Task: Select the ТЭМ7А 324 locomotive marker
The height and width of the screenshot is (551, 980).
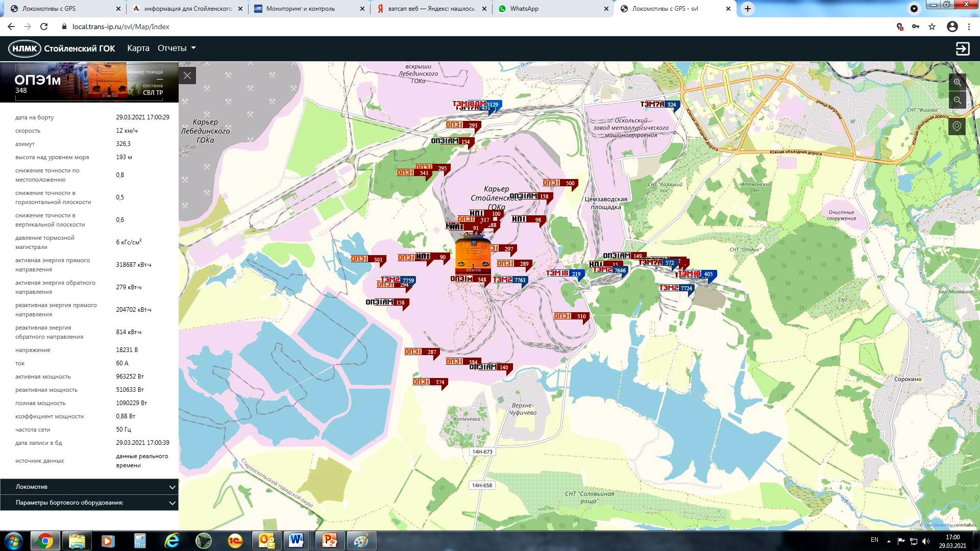Action: (659, 105)
